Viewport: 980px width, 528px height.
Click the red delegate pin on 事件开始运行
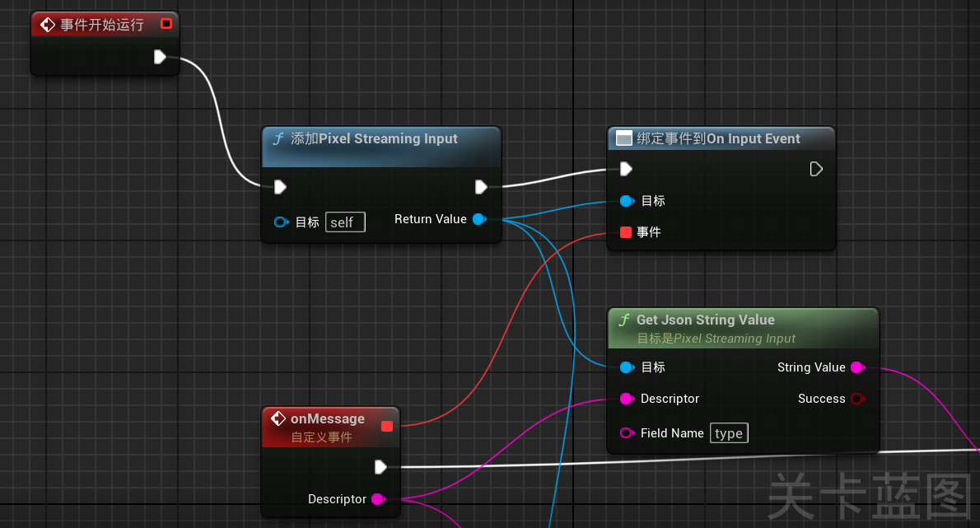(x=166, y=24)
